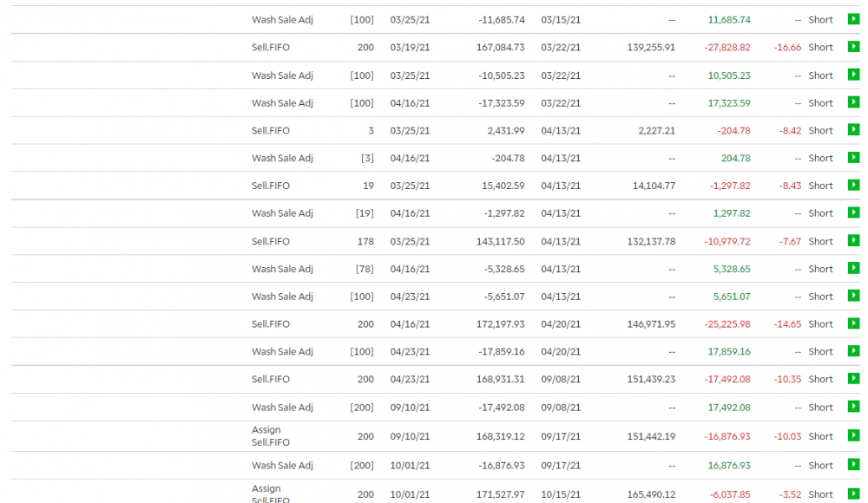Expand the 3-share Sell.FIFO row arrow
Image resolution: width=868 pixels, height=503 pixels.
pos(853,131)
